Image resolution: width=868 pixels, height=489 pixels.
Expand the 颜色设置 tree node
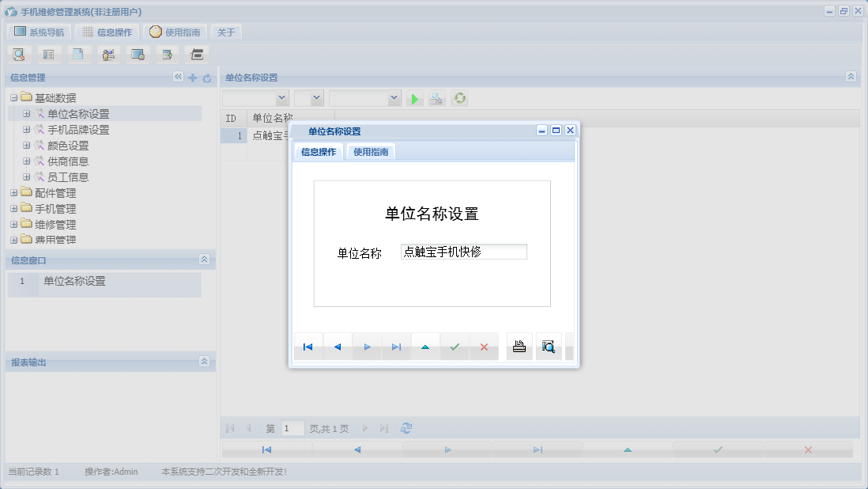coord(26,146)
